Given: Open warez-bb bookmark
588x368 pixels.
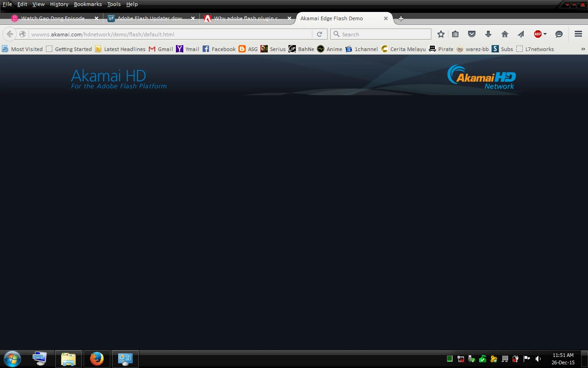Looking at the screenshot, I should click(472, 49).
